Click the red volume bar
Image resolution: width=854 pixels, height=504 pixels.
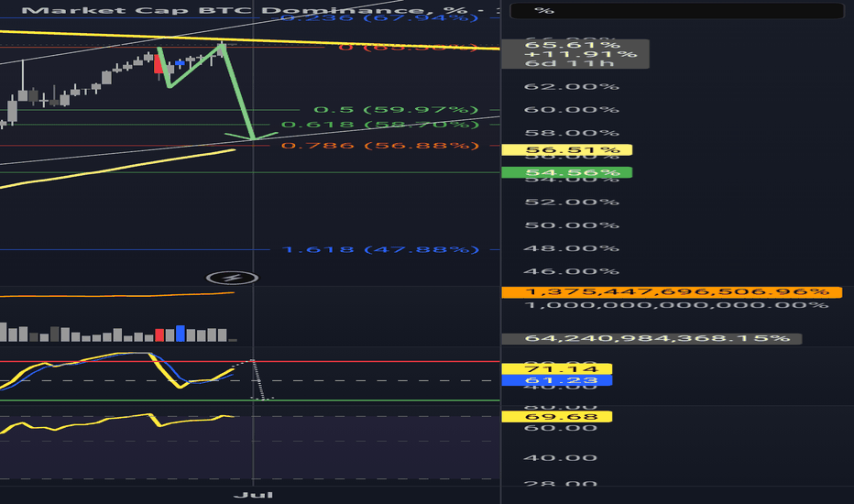(159, 335)
